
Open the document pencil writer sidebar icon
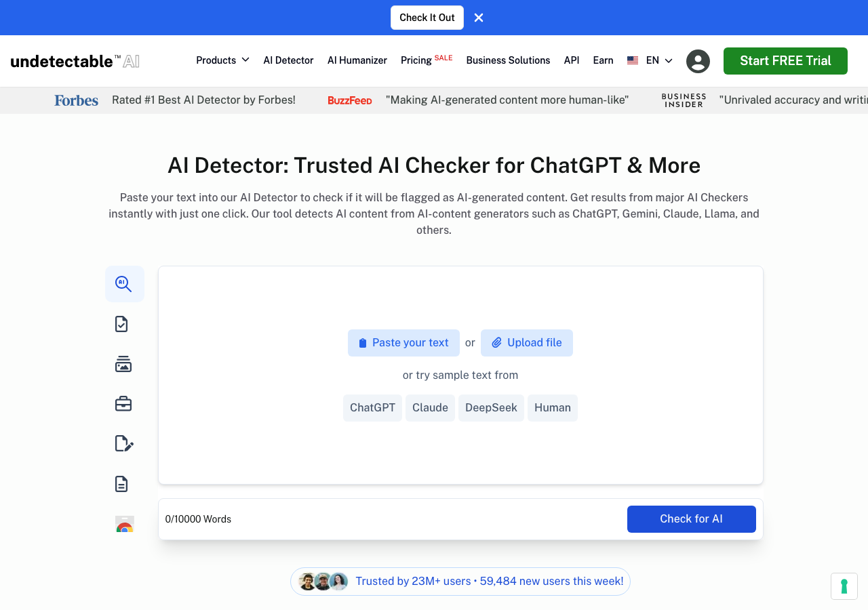click(x=123, y=444)
